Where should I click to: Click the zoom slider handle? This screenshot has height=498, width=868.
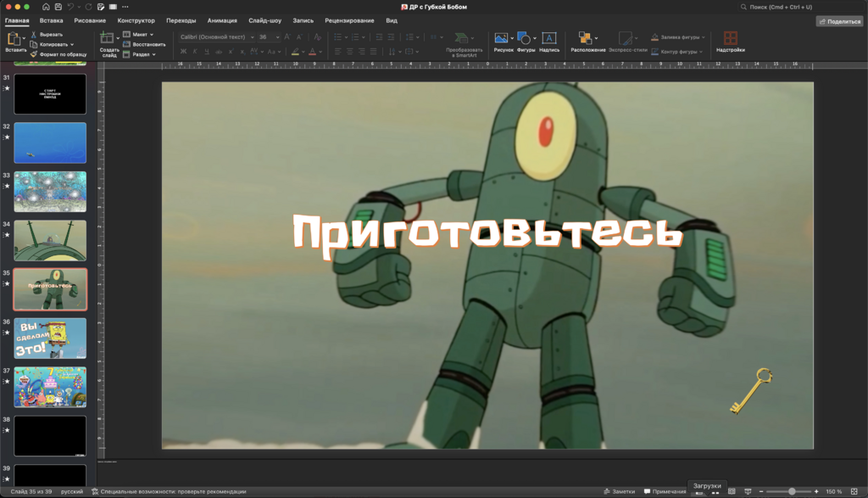(x=792, y=491)
